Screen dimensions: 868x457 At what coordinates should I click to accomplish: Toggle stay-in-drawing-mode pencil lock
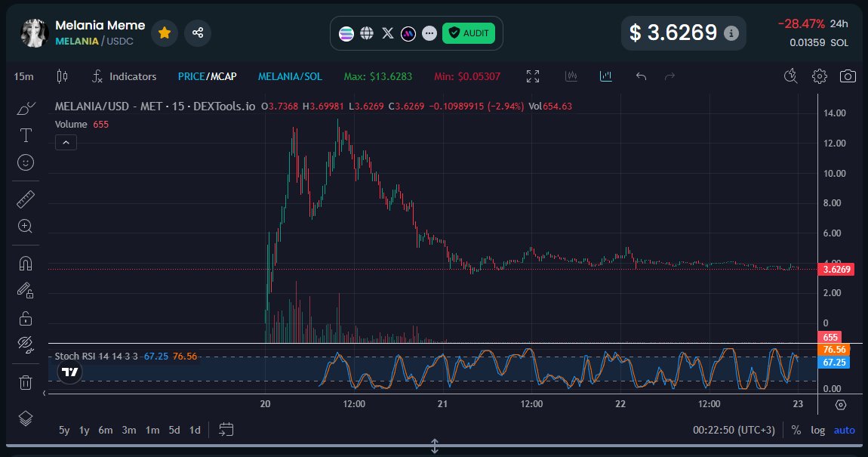pos(26,290)
